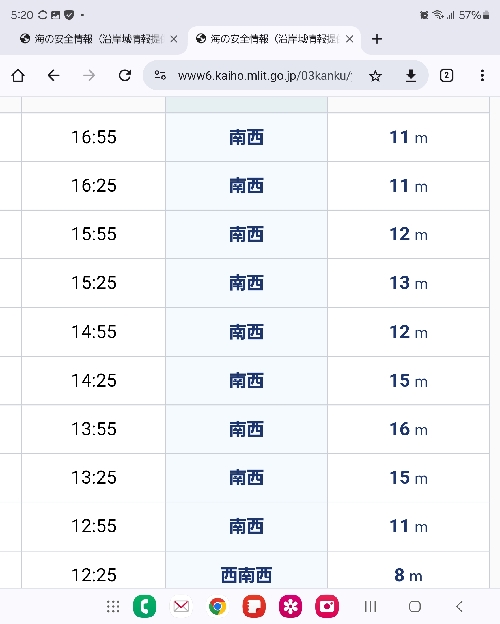This screenshot has height=624, width=500.
Task: Go back with the left arrow
Action: [x=53, y=75]
